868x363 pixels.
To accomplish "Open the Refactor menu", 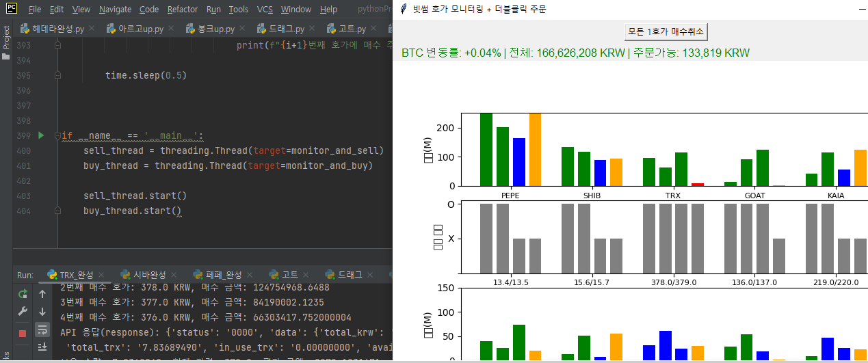I will 183,10.
